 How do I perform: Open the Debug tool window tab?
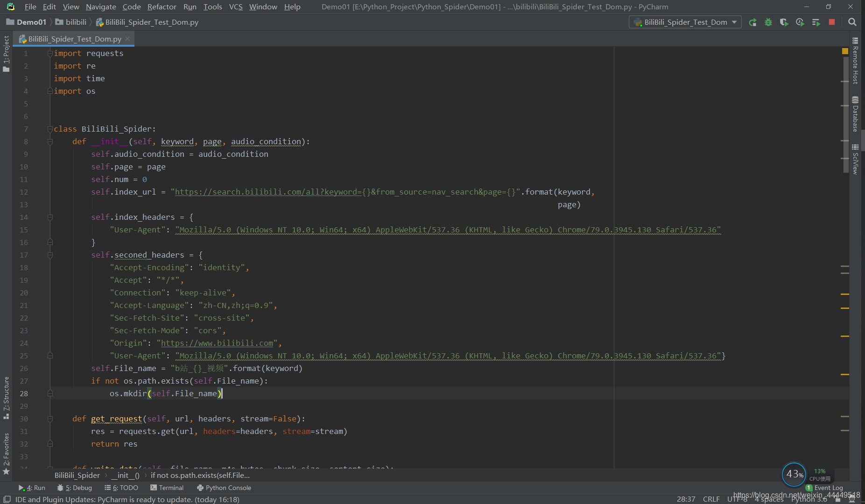click(74, 488)
